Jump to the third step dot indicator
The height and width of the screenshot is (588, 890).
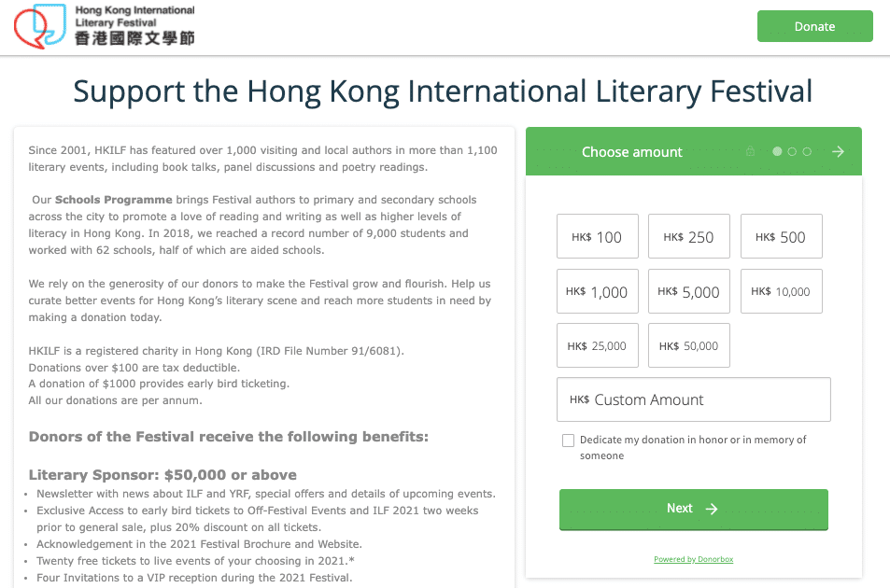tap(807, 151)
